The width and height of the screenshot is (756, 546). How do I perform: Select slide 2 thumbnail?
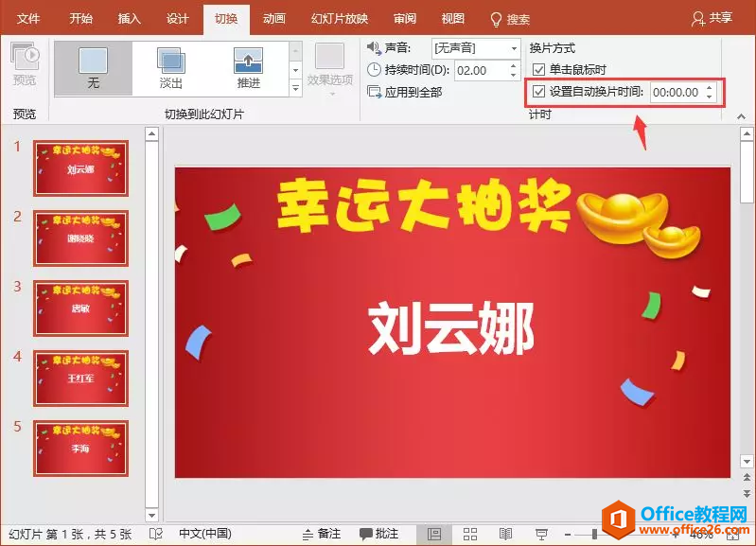[x=81, y=238]
